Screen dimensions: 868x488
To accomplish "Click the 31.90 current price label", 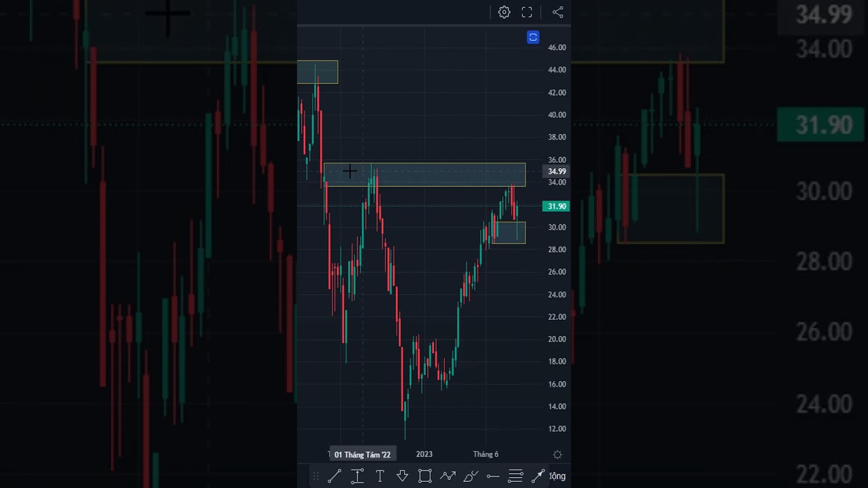I will 557,206.
